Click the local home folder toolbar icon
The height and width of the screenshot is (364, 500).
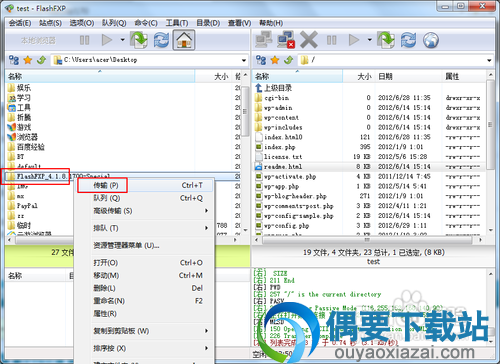[184, 40]
